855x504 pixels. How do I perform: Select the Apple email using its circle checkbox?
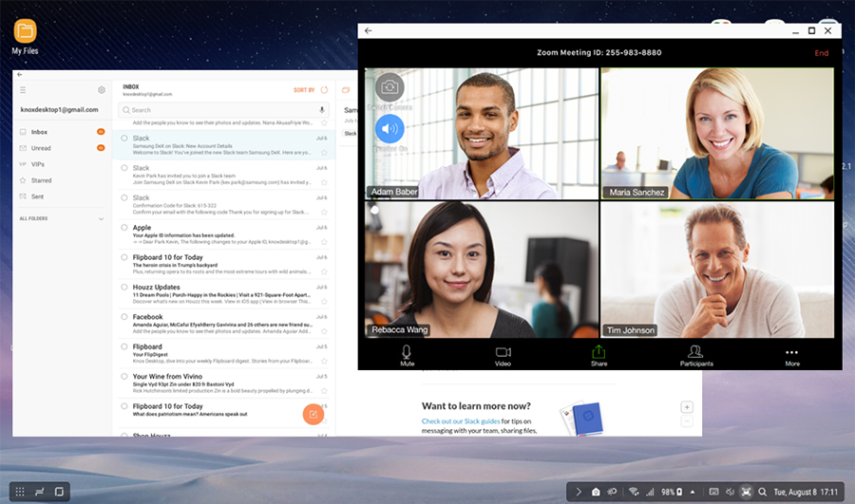[123, 228]
